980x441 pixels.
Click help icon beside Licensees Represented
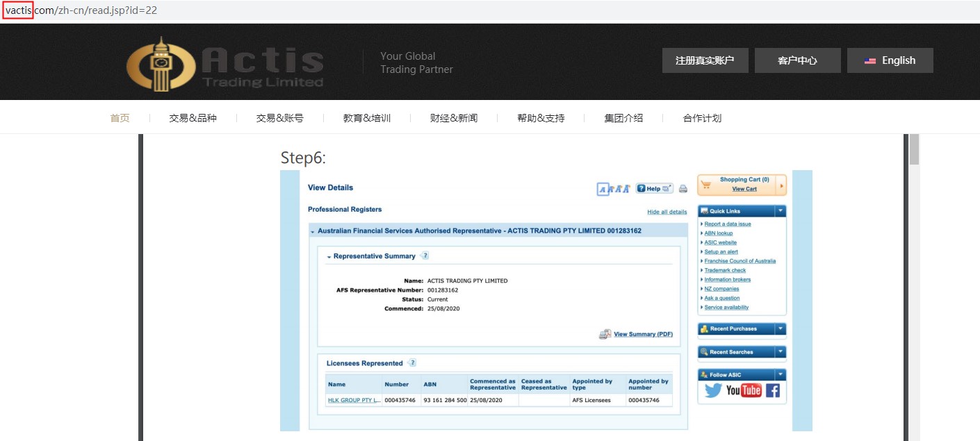pos(412,363)
